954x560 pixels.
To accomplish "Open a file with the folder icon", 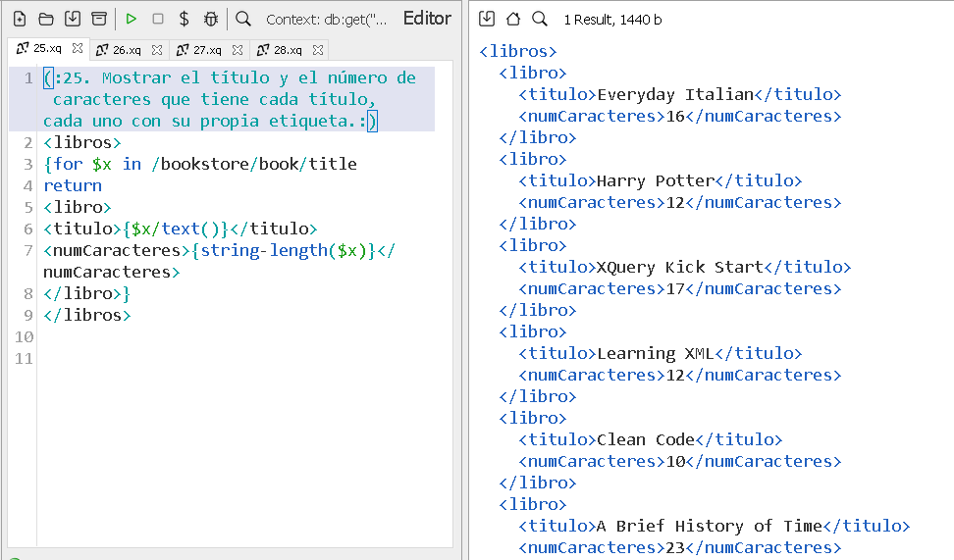I will click(46, 19).
